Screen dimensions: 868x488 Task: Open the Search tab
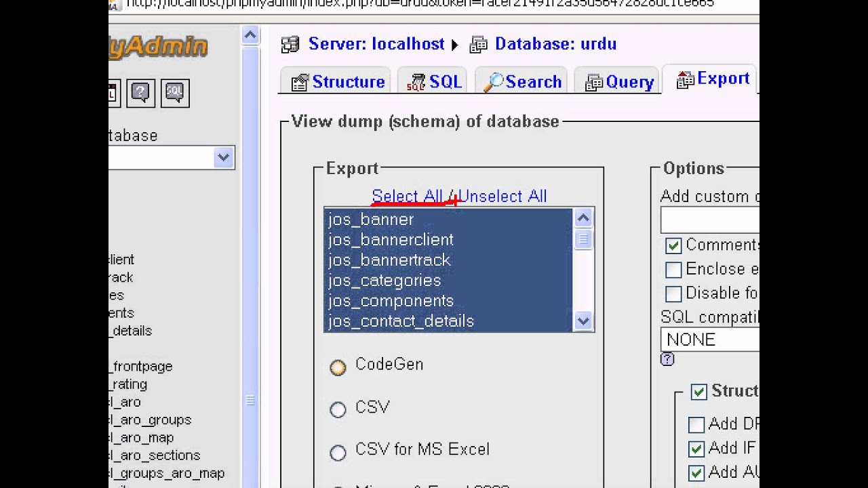[522, 82]
